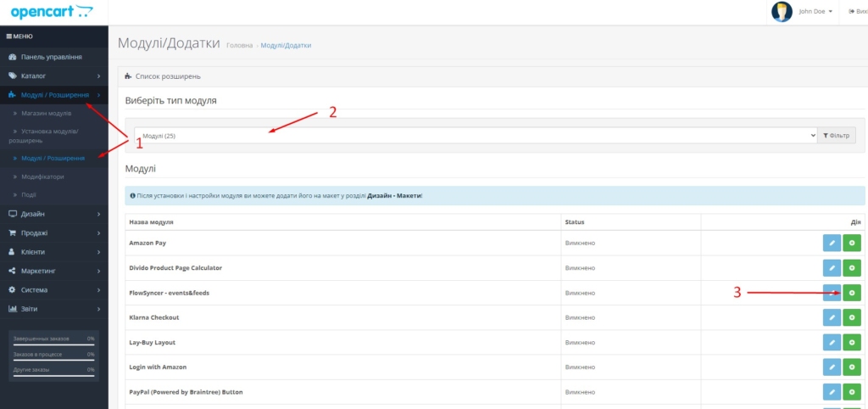Image resolution: width=868 pixels, height=409 pixels.
Task: Open the module type dropdown
Action: (475, 136)
